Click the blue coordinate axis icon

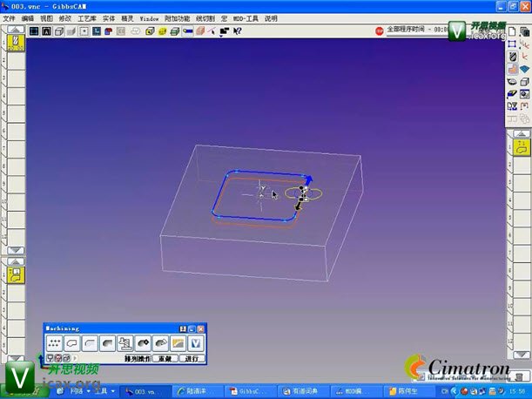(97, 31)
